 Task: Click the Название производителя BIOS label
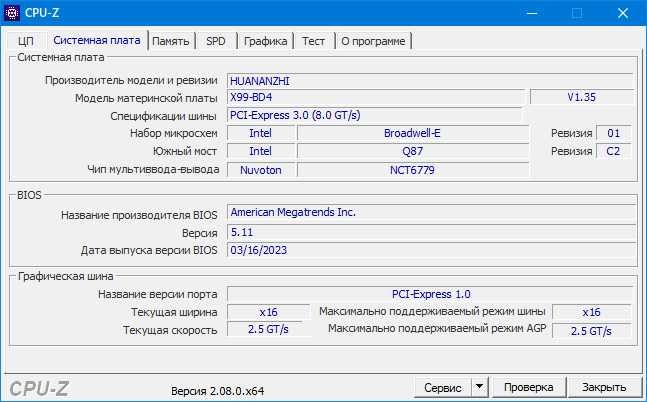[x=139, y=215]
